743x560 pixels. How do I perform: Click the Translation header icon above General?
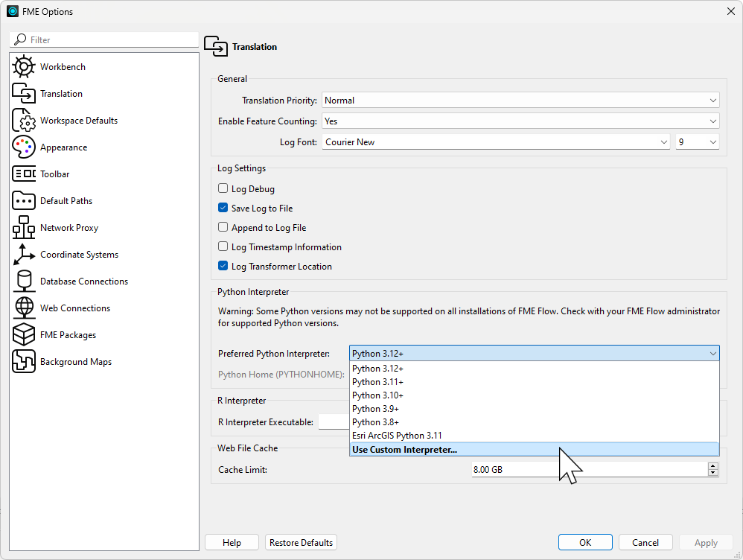coord(216,46)
